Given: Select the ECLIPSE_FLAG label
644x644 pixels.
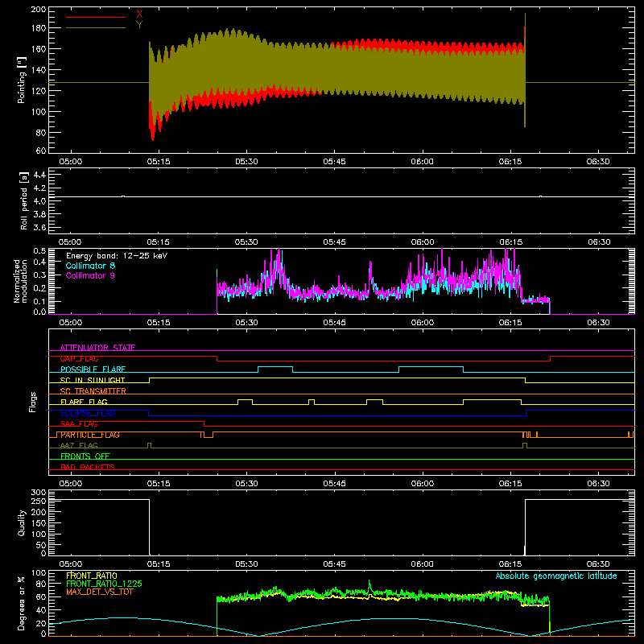Looking at the screenshot, I should point(89,413).
